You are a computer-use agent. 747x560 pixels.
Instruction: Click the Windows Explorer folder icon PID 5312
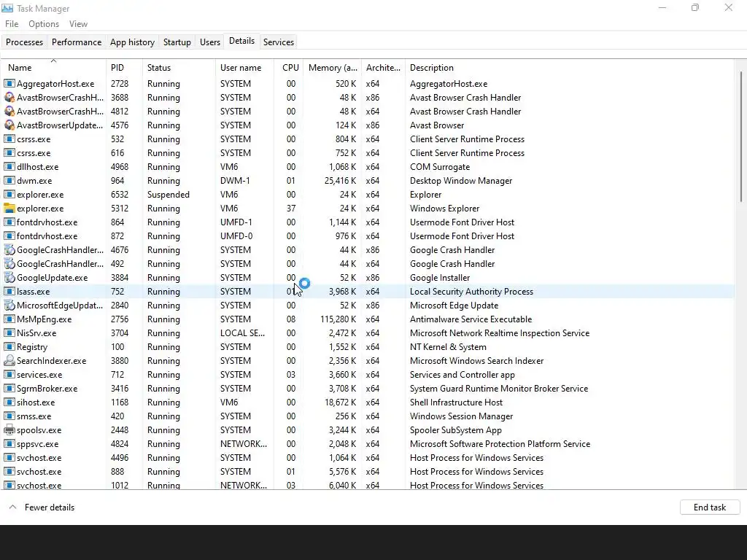(9, 208)
